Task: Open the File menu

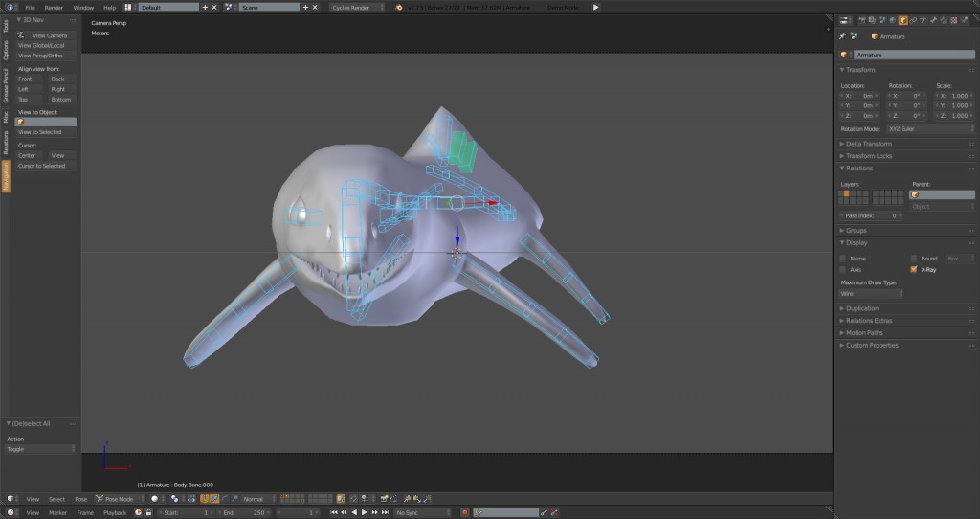Action: (30, 8)
